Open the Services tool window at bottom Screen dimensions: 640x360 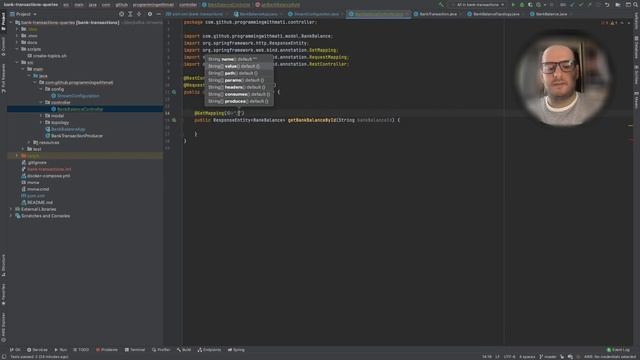37,350
